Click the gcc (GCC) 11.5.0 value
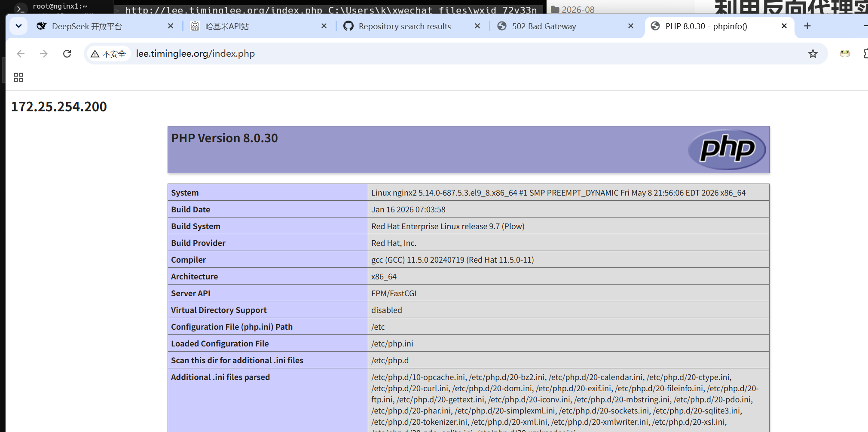 pyautogui.click(x=452, y=260)
